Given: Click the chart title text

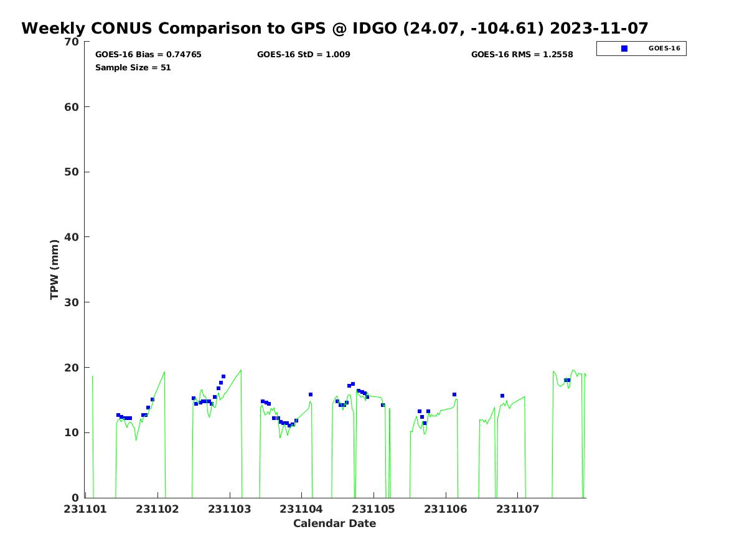Looking at the screenshot, I should pyautogui.click(x=335, y=29).
